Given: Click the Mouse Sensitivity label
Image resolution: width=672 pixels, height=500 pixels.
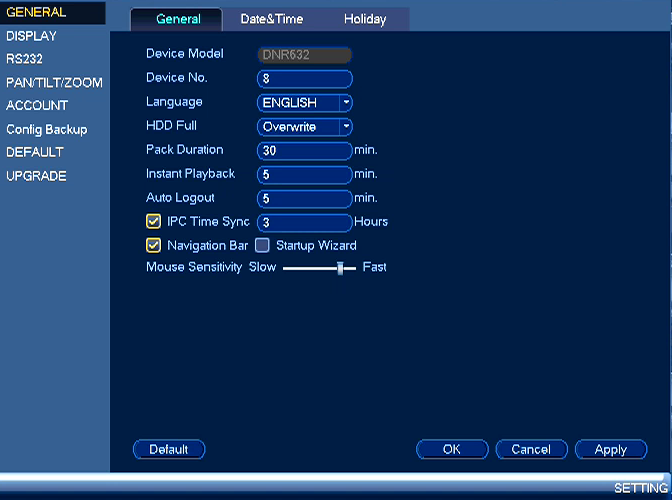Looking at the screenshot, I should tap(194, 267).
